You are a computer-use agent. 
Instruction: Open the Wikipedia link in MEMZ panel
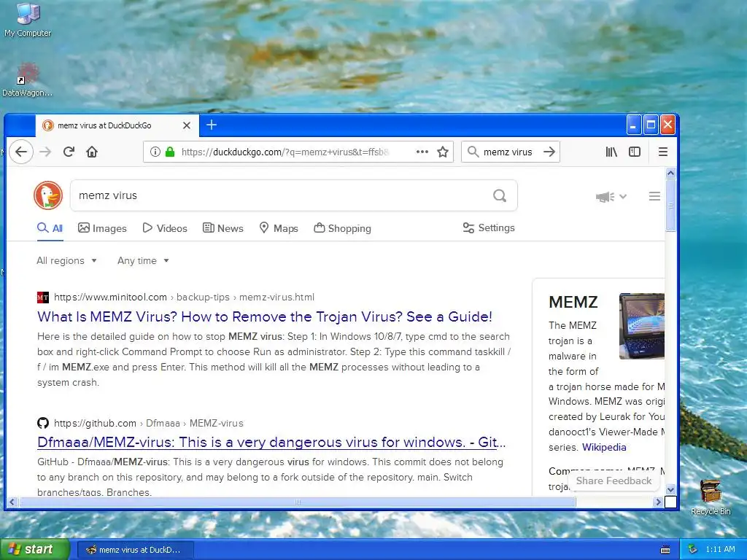604,447
